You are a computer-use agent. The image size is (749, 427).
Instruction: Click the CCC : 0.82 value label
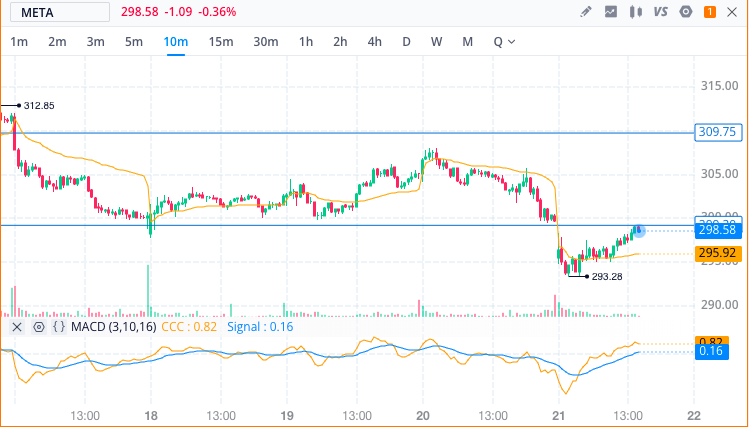click(189, 327)
